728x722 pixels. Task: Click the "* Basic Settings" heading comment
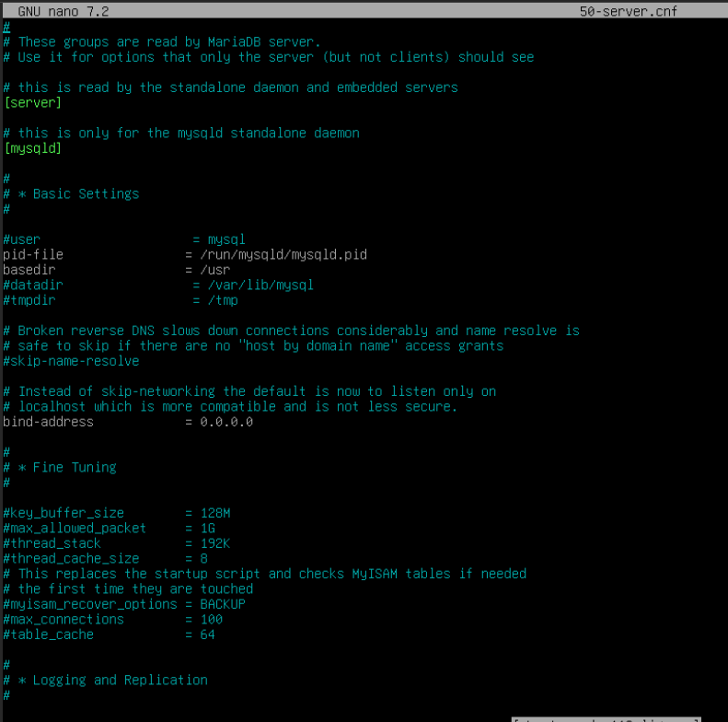(x=71, y=193)
